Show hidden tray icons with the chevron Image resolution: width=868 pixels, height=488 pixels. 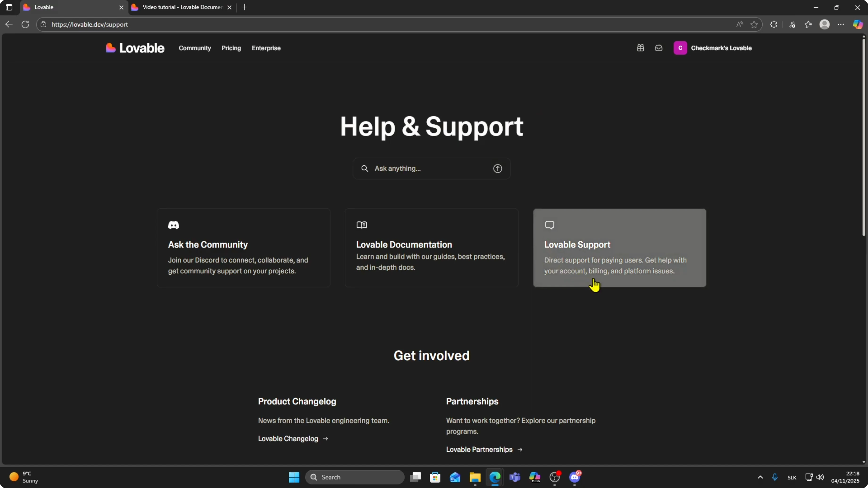click(x=760, y=477)
